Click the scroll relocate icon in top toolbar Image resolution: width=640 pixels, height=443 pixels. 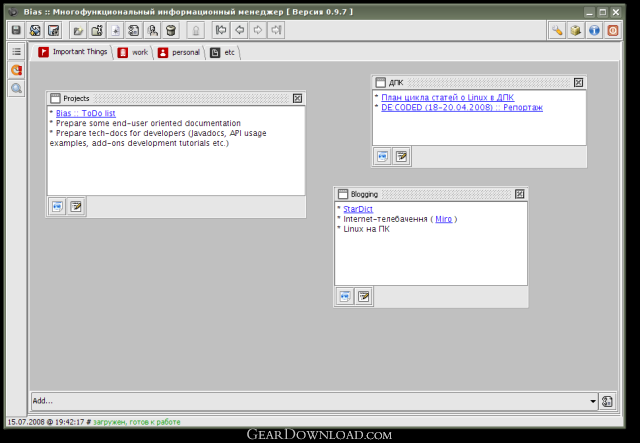click(x=134, y=30)
